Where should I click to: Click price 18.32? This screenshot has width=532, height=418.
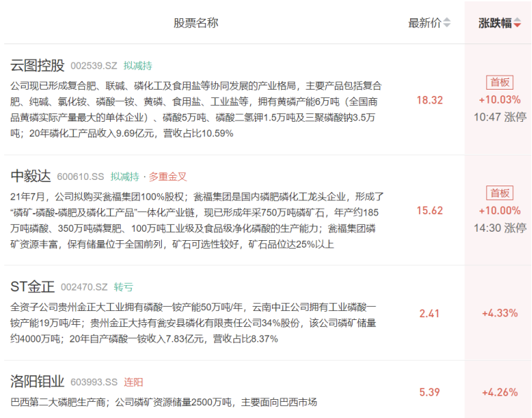click(430, 100)
